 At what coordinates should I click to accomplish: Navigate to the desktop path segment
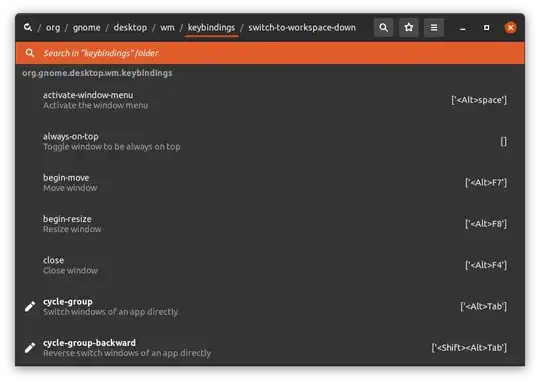click(x=130, y=28)
